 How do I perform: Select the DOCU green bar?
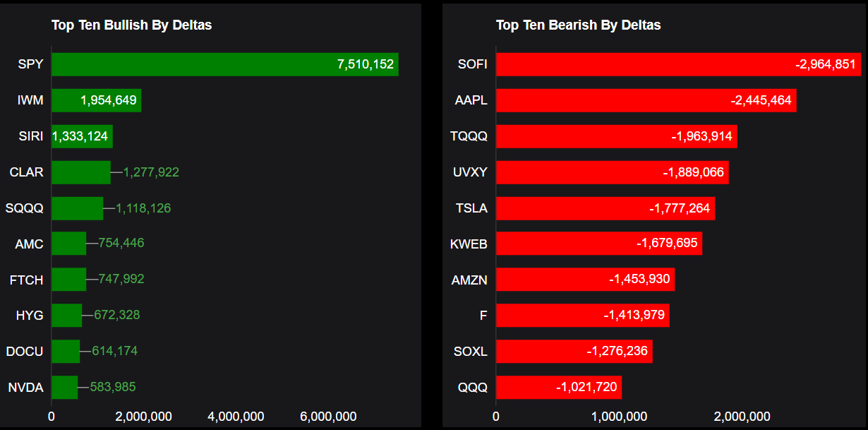pos(66,351)
